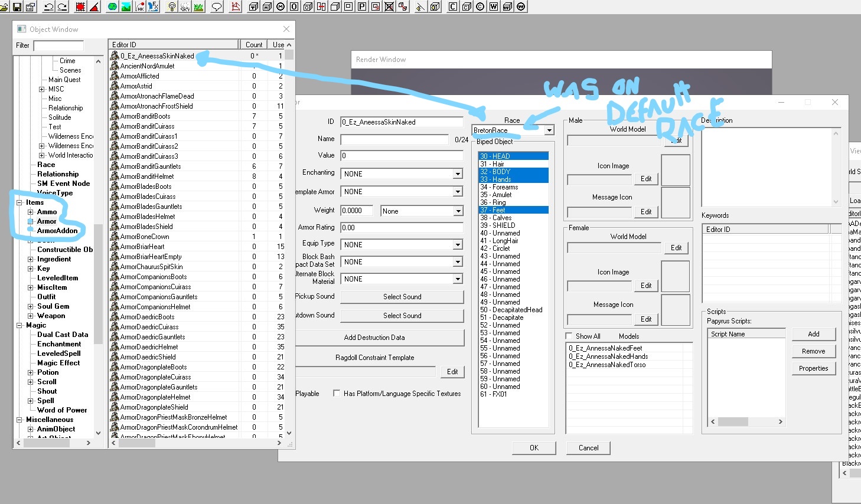Image resolution: width=861 pixels, height=504 pixels.
Task: Open the Race dropdown showing BretonRace
Action: click(549, 130)
